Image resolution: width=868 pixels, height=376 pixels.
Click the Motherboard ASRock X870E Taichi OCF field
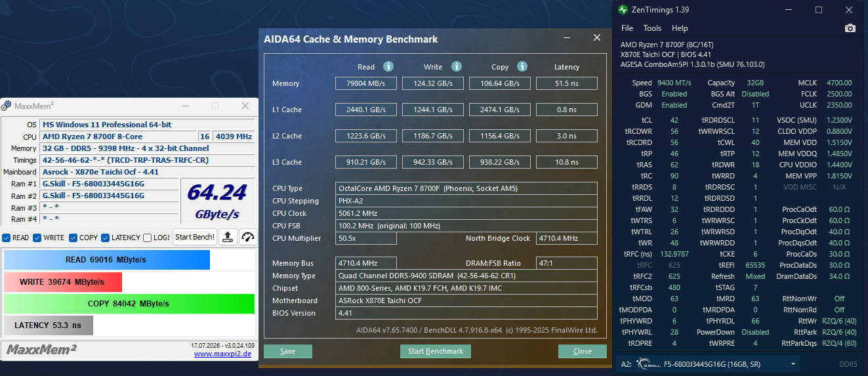466,301
